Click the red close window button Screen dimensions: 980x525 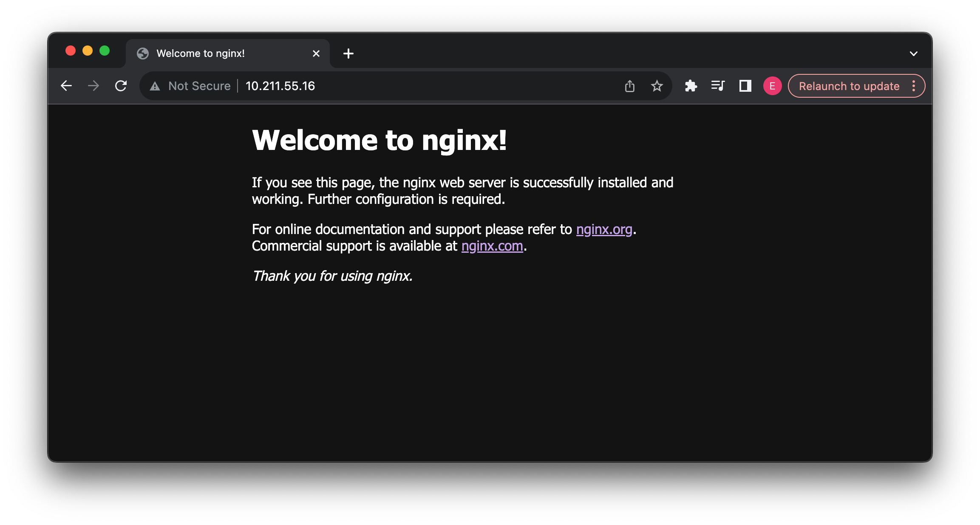pos(71,51)
